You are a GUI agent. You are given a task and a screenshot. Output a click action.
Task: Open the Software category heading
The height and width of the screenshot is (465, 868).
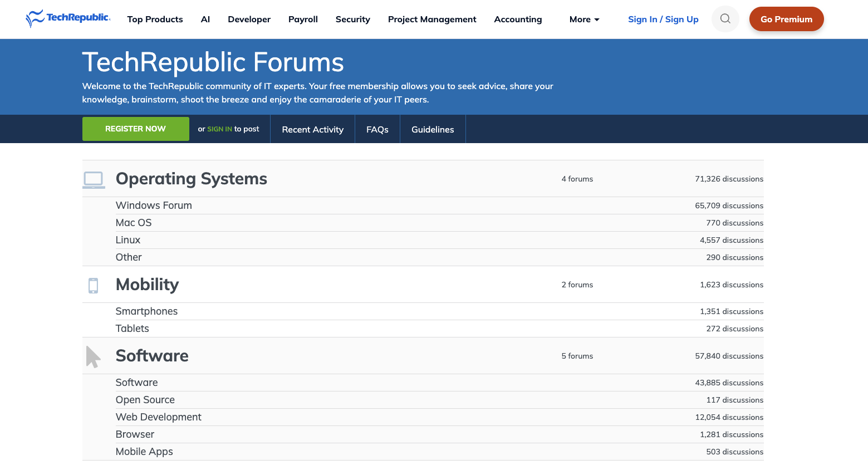point(152,356)
